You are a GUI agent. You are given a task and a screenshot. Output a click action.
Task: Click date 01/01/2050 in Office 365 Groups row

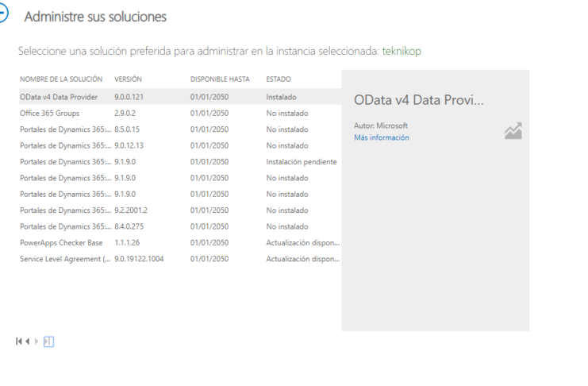pos(209,113)
